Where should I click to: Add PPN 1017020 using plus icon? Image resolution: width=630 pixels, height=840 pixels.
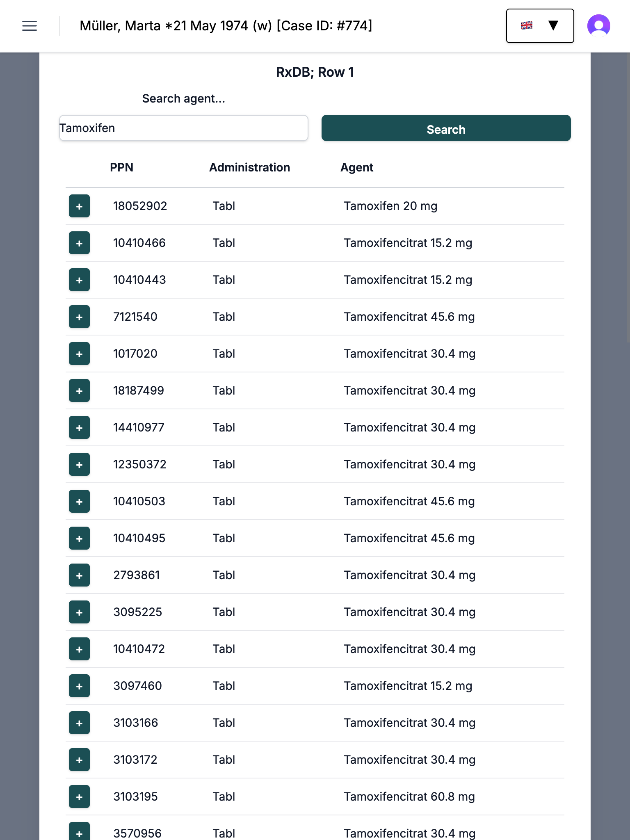pyautogui.click(x=79, y=354)
